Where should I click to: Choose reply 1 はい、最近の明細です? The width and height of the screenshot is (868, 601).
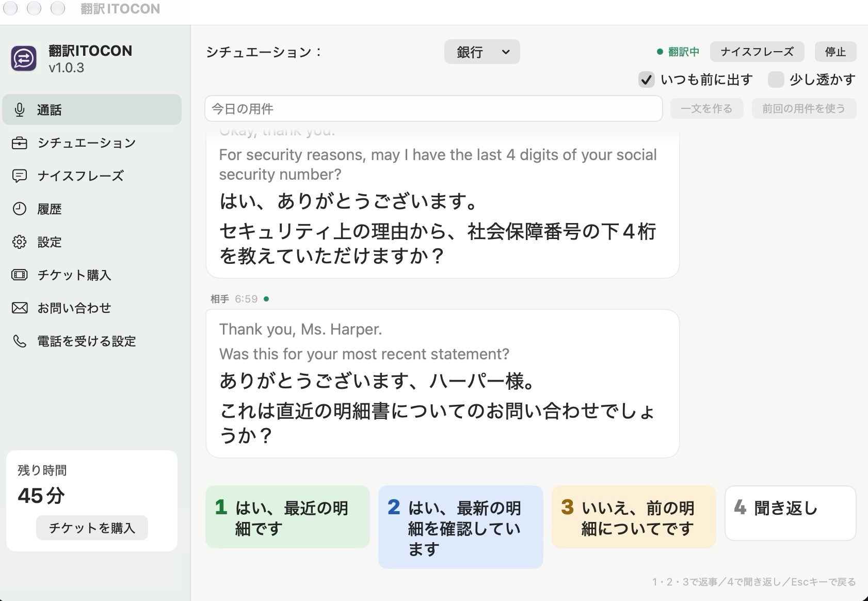coord(287,517)
